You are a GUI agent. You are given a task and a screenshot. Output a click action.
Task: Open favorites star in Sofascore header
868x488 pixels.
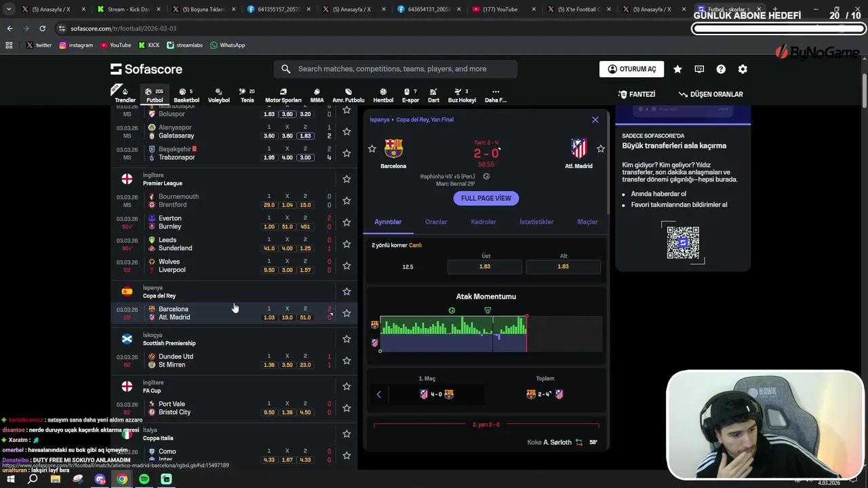point(677,69)
